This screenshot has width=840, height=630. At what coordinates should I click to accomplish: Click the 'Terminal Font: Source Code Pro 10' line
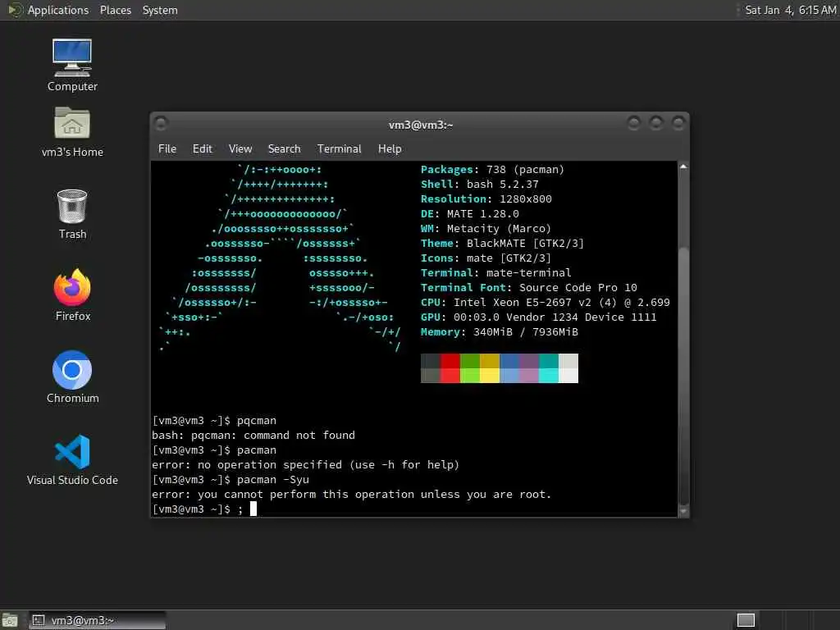pos(529,288)
